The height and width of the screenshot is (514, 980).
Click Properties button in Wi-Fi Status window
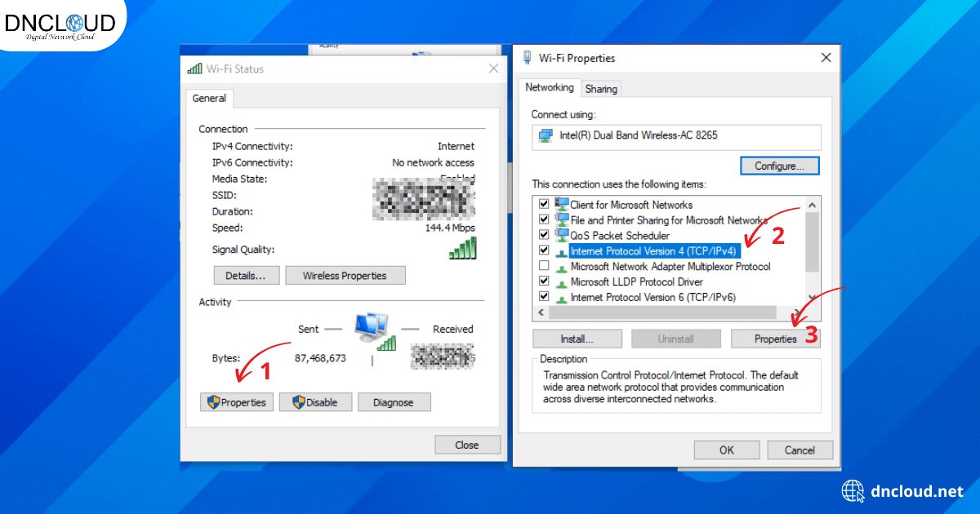click(x=237, y=402)
